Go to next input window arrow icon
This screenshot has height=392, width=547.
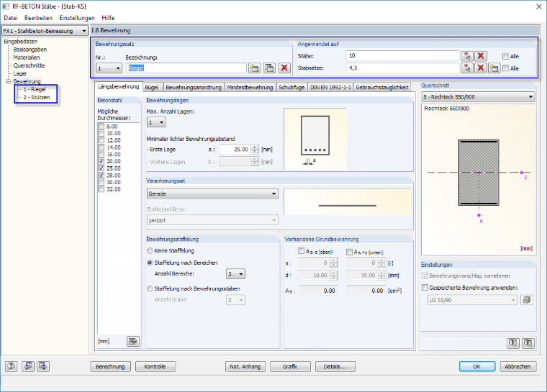(43, 366)
